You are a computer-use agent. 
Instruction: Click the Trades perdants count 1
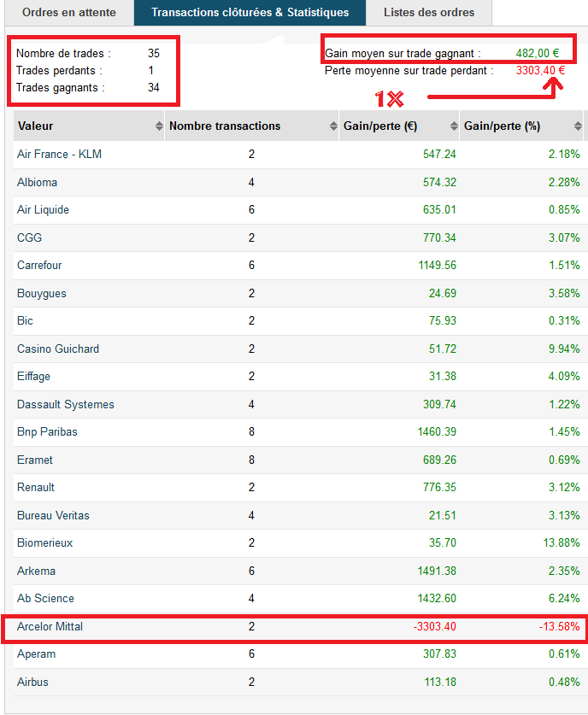click(x=151, y=71)
